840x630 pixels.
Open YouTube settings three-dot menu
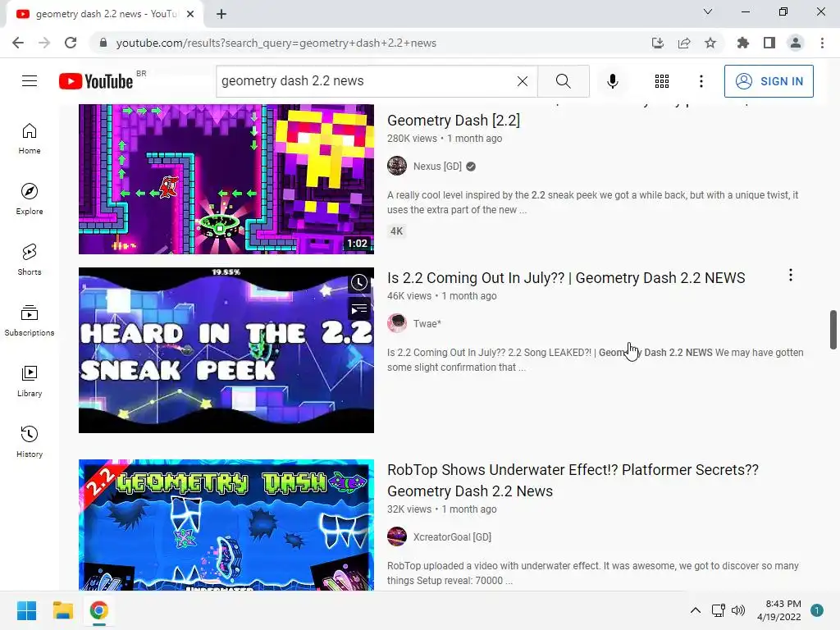[701, 81]
